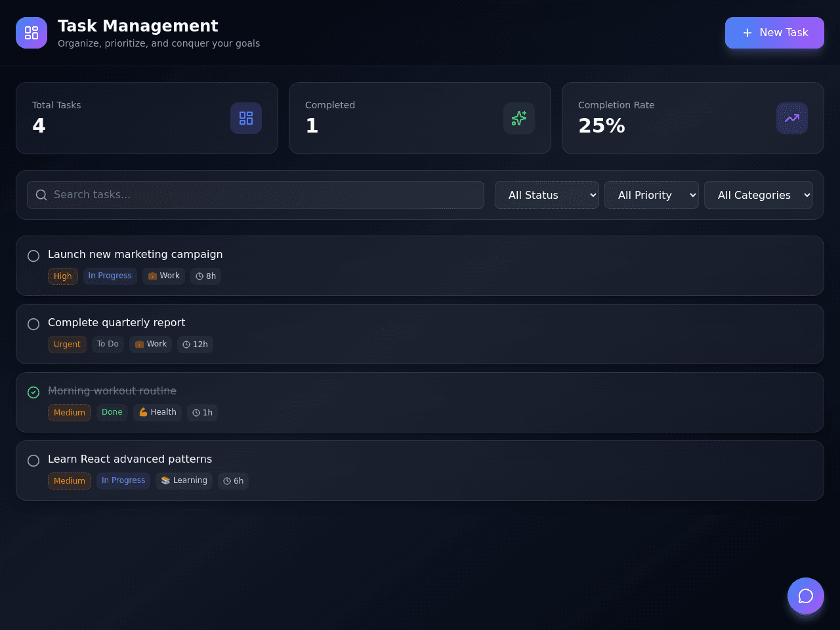Click the Task Management app logo icon

[x=31, y=33]
